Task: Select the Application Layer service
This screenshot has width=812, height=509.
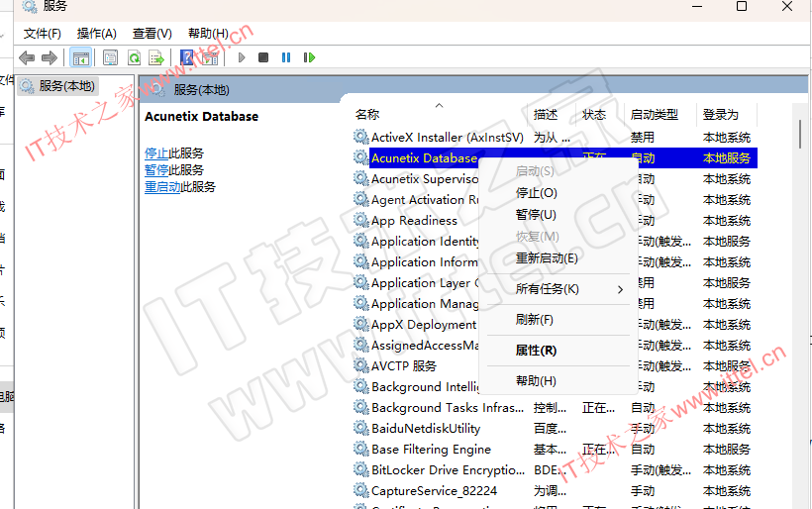Action: point(425,282)
